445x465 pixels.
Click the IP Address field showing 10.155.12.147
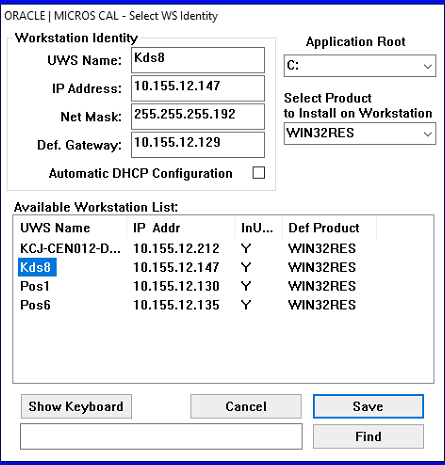click(x=198, y=88)
